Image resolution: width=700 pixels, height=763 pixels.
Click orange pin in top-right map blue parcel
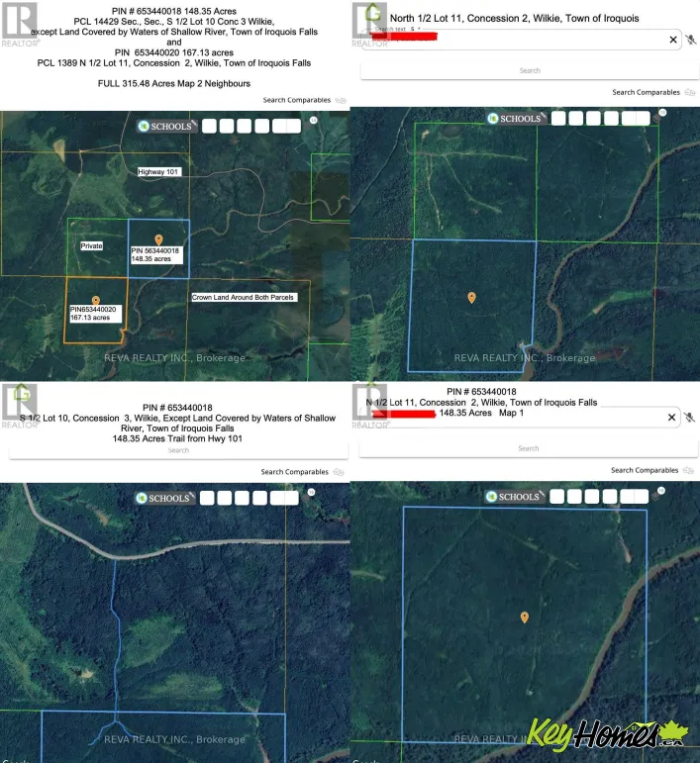click(x=471, y=297)
